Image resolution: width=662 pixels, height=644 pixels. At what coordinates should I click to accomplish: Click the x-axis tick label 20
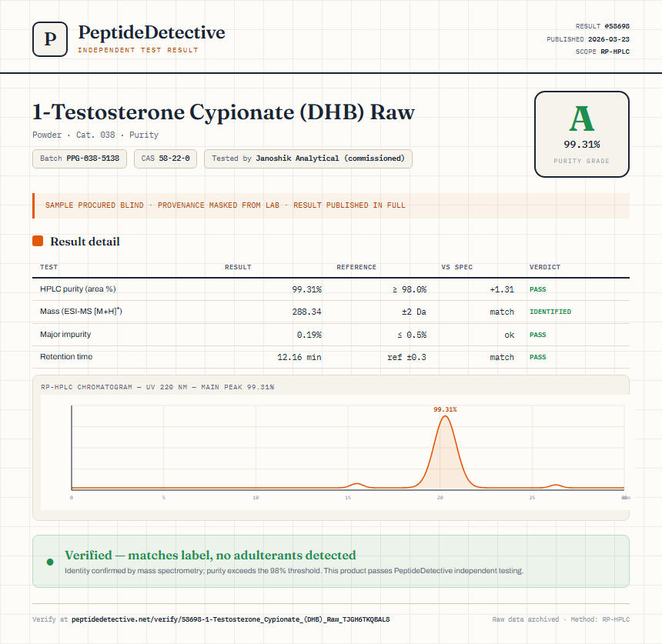(440, 498)
